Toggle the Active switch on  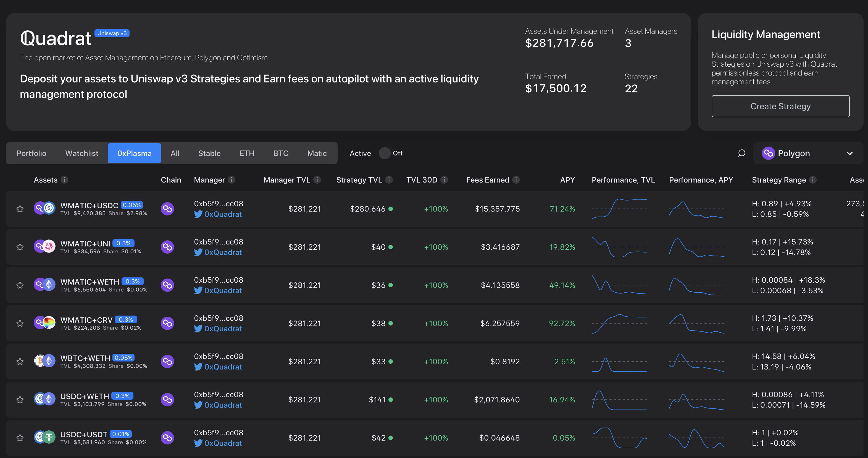pyautogui.click(x=385, y=153)
